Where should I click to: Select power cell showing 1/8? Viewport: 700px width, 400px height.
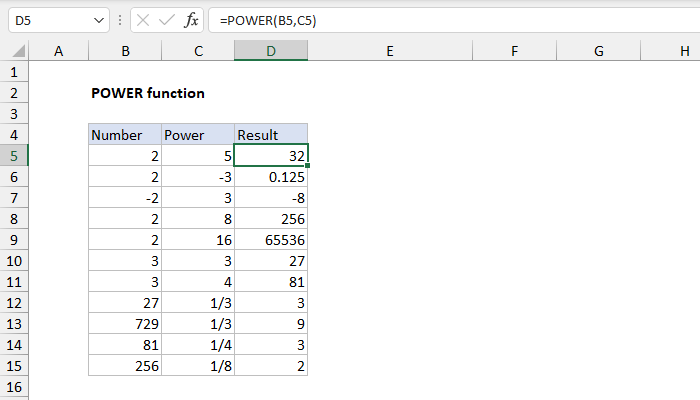198,366
